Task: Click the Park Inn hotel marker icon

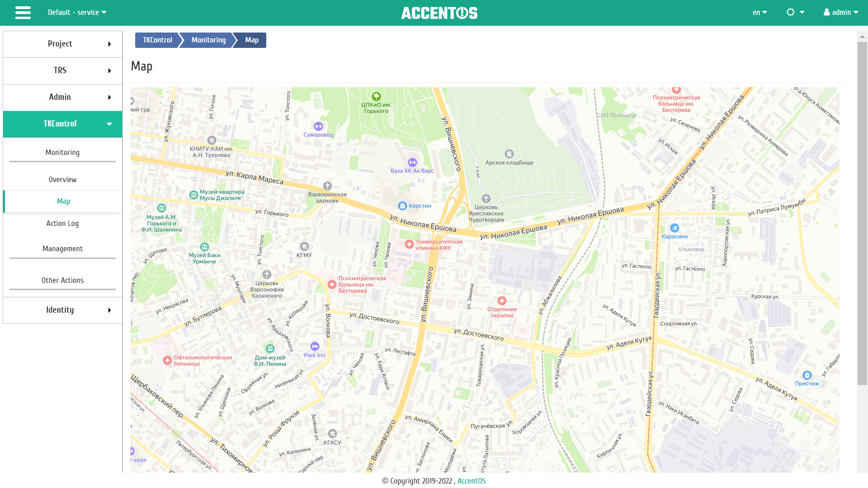Action: tap(315, 346)
